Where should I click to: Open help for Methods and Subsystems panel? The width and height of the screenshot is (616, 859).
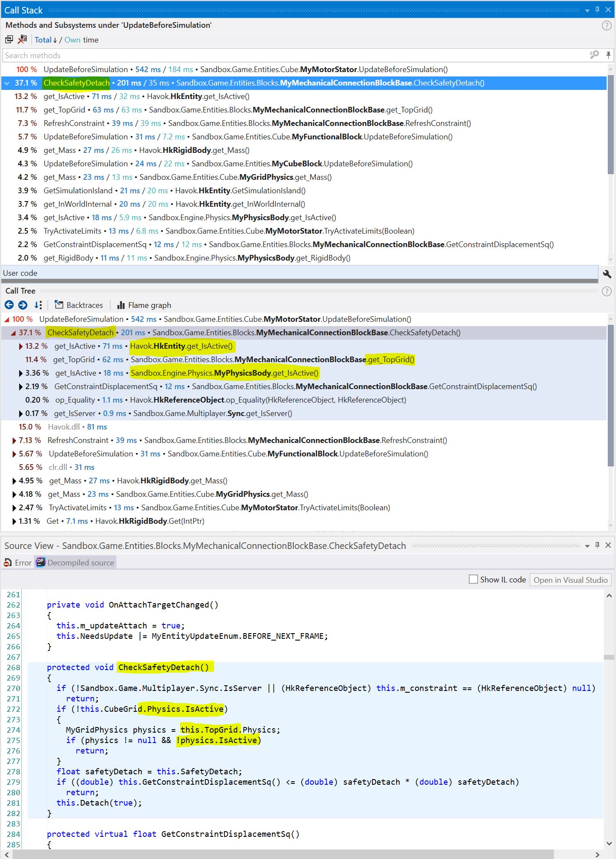pos(606,26)
